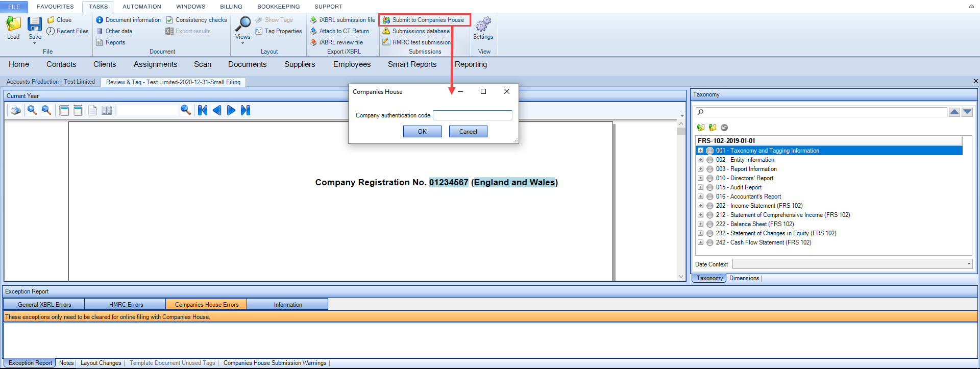Zoom out with the minus magnifier
This screenshot has height=369, width=980.
coord(46,110)
